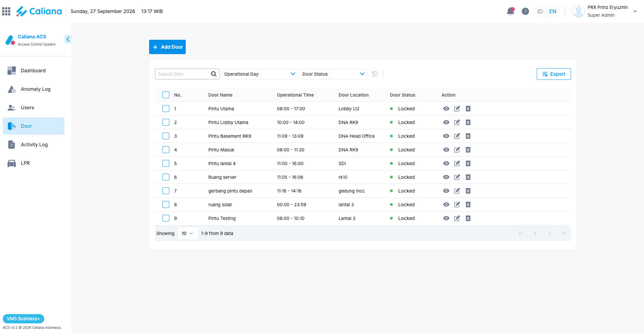This screenshot has width=644, height=334.
Task: Open the apps grid launcher icon
Action: click(6, 11)
